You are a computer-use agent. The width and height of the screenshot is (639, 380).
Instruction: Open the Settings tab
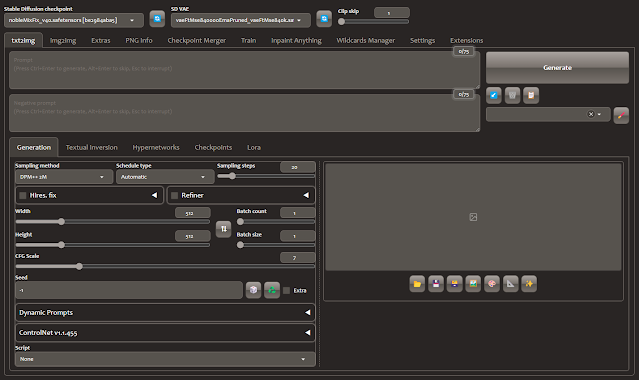click(x=422, y=40)
